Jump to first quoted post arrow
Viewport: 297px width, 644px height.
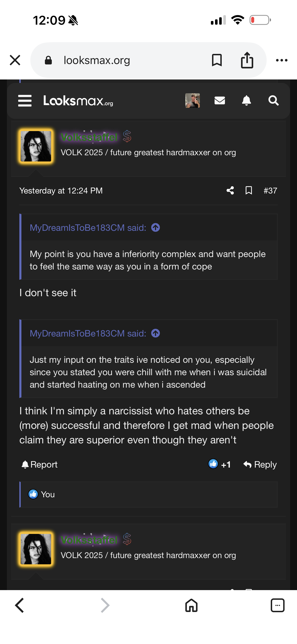155,228
